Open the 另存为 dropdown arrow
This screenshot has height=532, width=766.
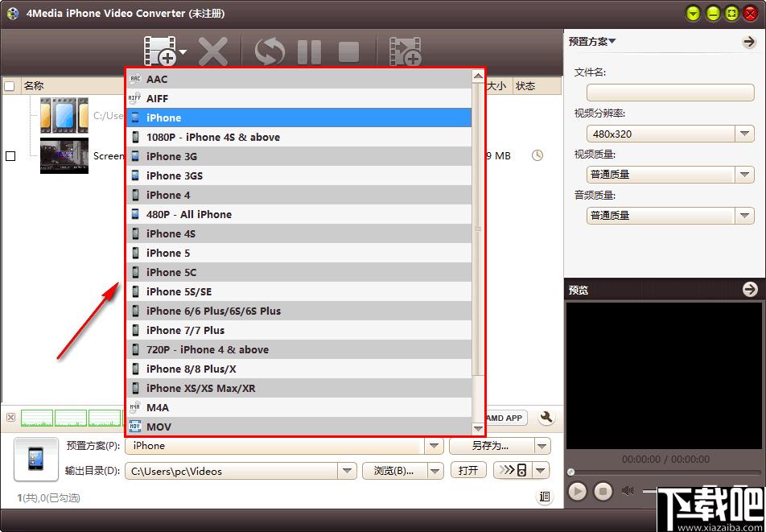542,446
